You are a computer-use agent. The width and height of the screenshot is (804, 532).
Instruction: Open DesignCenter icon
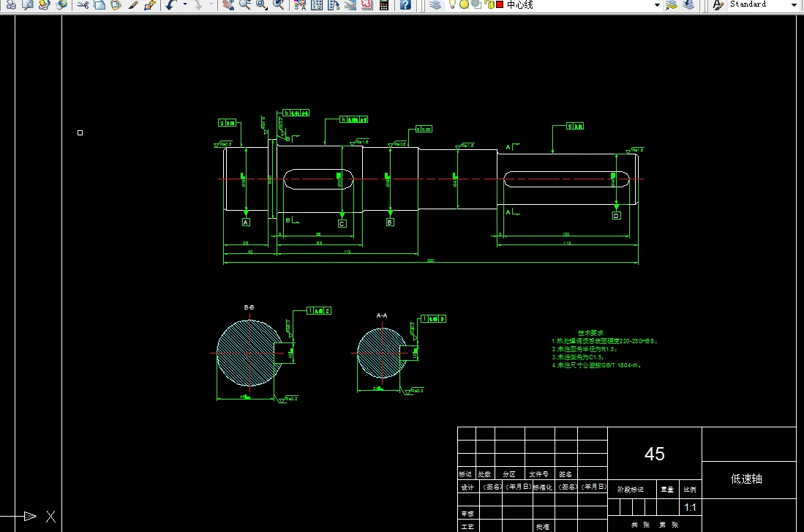tap(317, 4)
